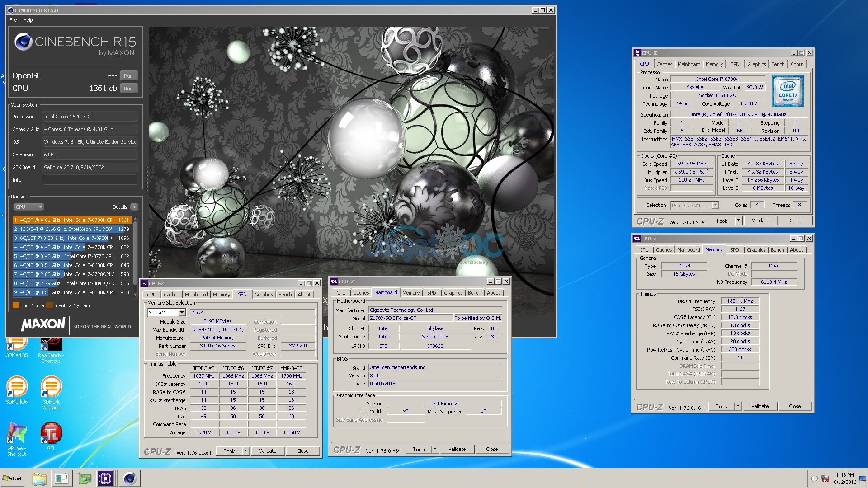Click Tools button in the Memory CPU-Z window

pyautogui.click(x=722, y=406)
